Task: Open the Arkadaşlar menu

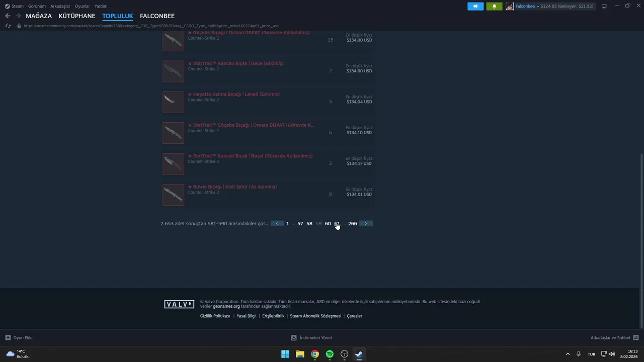Action: [x=60, y=6]
